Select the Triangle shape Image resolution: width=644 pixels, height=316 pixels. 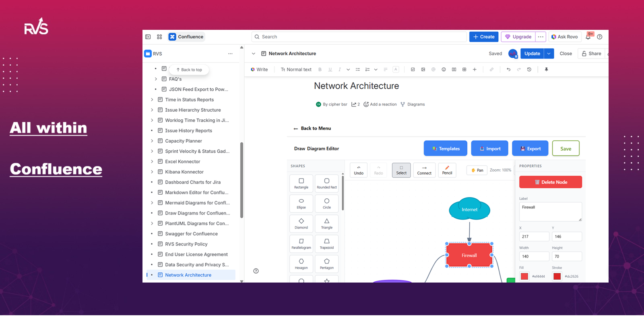[x=327, y=224]
